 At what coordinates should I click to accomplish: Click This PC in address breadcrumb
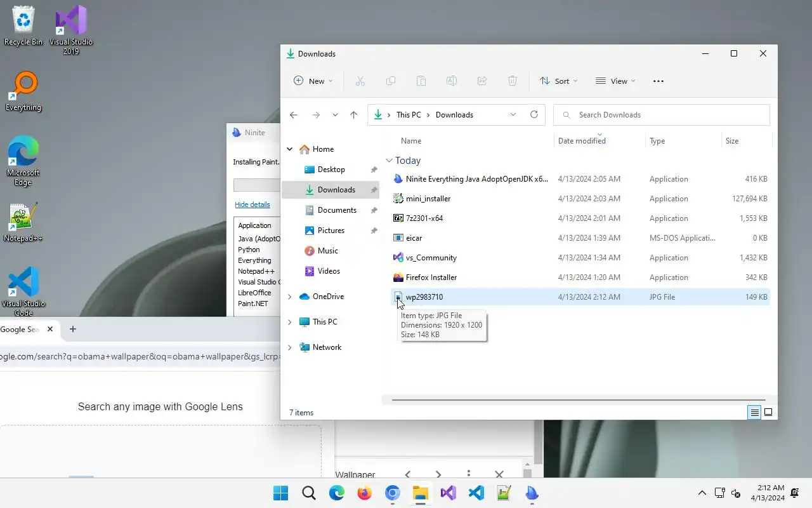pos(409,115)
